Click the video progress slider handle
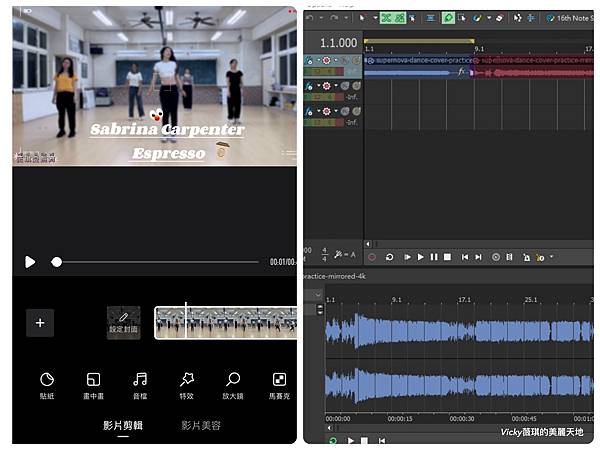Viewport: 600px width, 450px height. [57, 262]
